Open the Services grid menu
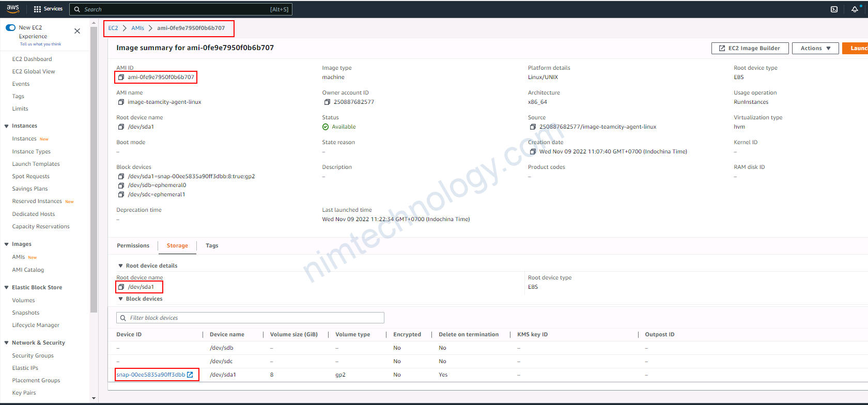 coord(48,9)
